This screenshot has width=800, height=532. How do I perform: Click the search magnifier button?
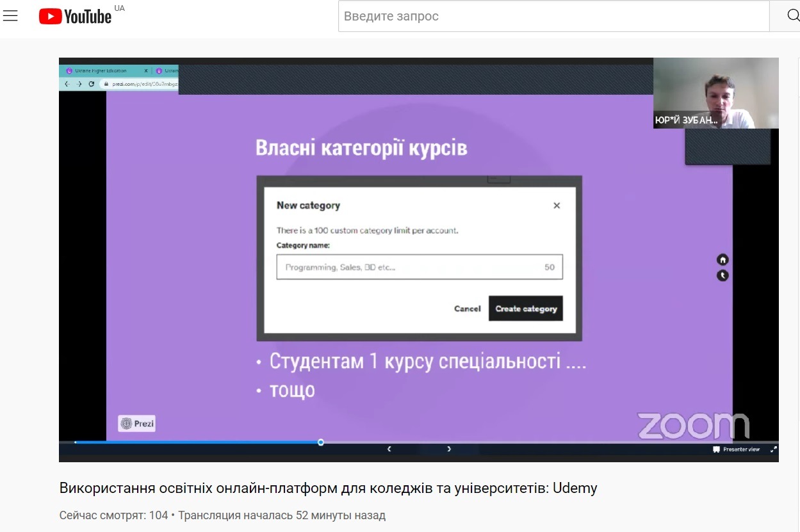pyautogui.click(x=792, y=16)
